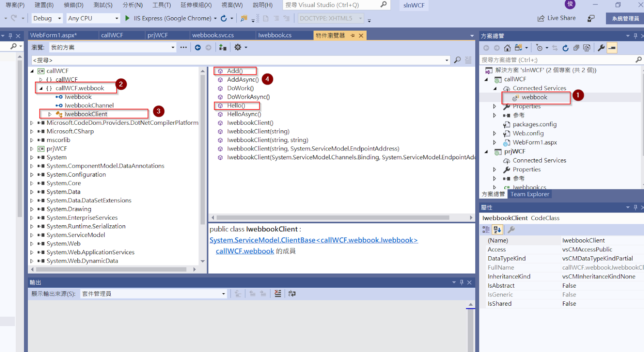644x352 pixels.
Task: Click categorized view icon in Properties panel
Action: (486, 230)
